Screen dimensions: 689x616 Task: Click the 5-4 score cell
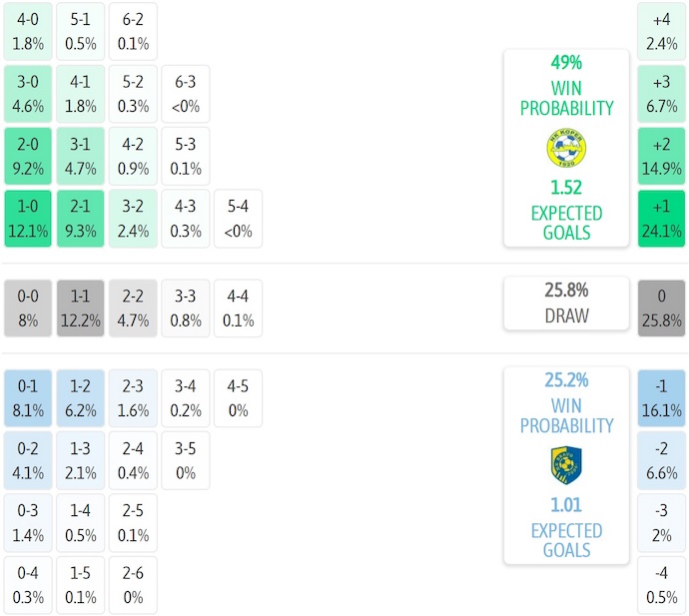click(x=238, y=219)
